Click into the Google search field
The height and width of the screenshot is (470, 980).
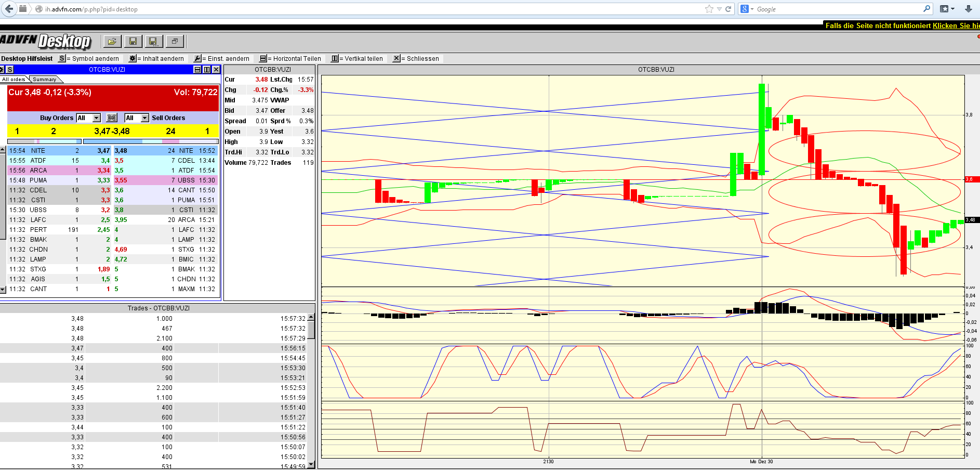pyautogui.click(x=838, y=9)
